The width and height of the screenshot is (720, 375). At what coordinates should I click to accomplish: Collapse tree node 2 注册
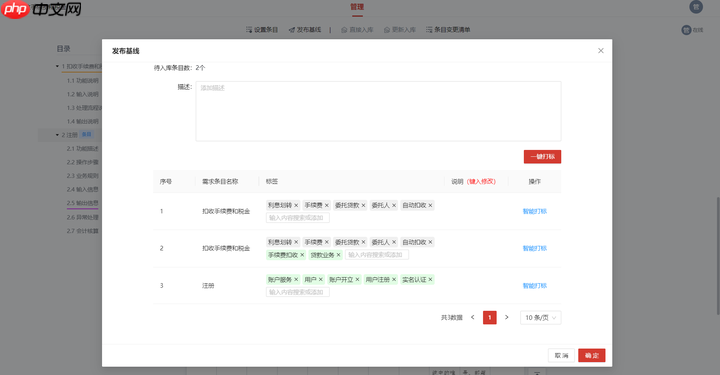click(57, 135)
